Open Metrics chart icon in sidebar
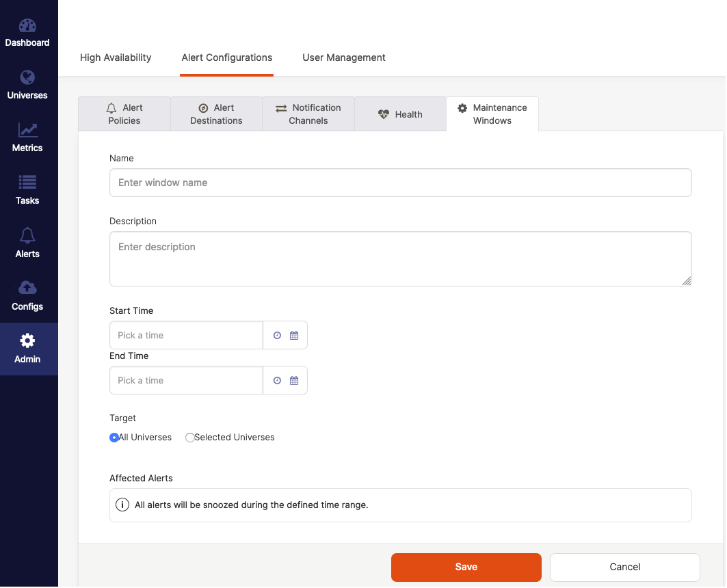Image resolution: width=727 pixels, height=588 pixels. (x=27, y=130)
